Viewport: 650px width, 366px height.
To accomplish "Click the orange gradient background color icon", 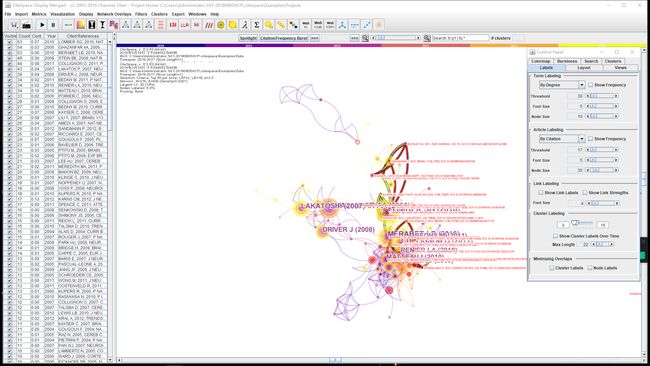I will (x=80, y=25).
